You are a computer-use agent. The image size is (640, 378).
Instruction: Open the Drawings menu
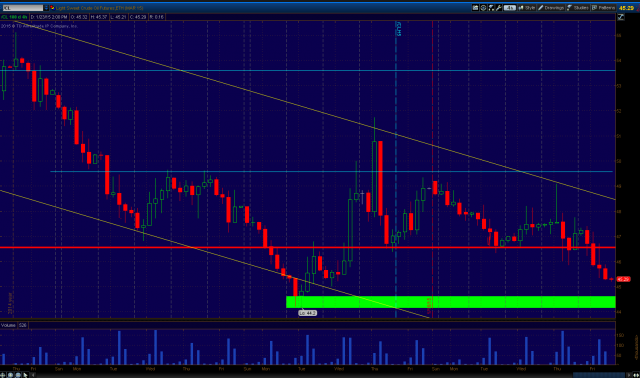coord(551,8)
